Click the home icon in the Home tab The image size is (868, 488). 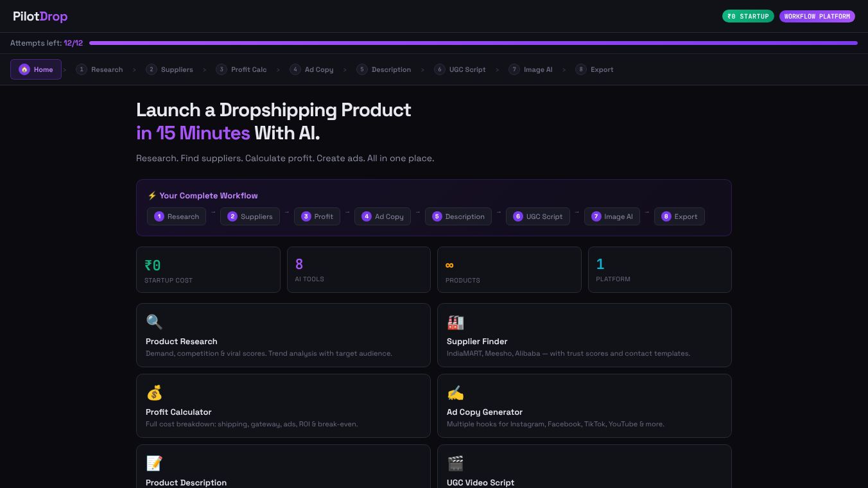(24, 69)
